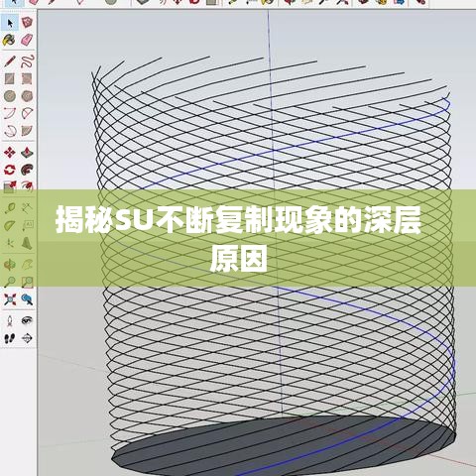Activate the 3D Text tool
This screenshot has height=476, width=476.
[x=27, y=243]
